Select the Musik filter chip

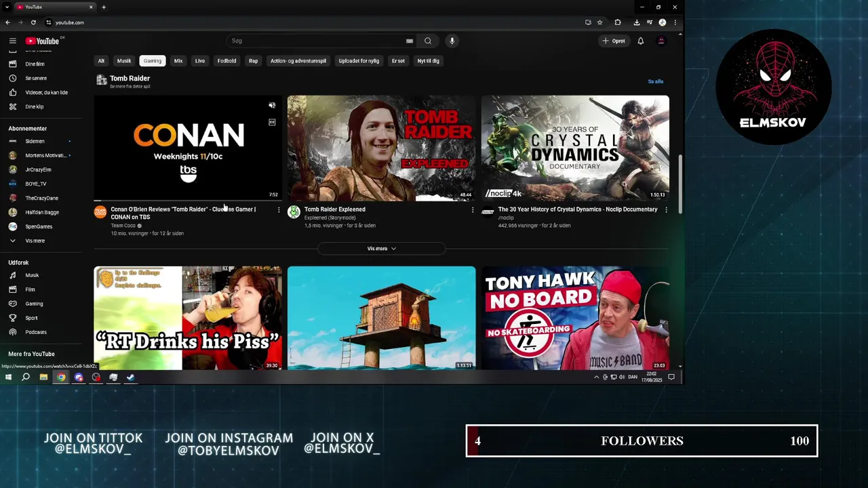tap(124, 61)
